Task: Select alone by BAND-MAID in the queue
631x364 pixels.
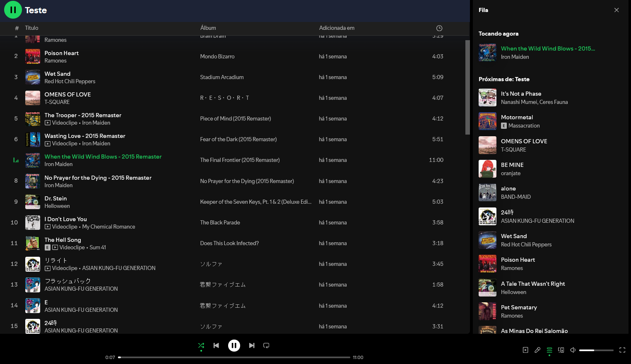Action: (x=508, y=188)
